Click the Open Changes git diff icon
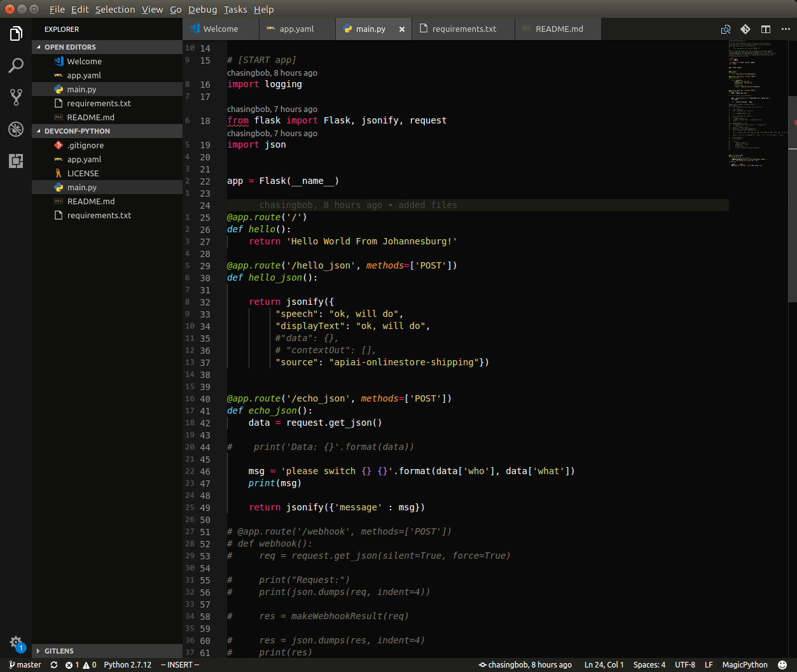This screenshot has width=797, height=672. 745,29
